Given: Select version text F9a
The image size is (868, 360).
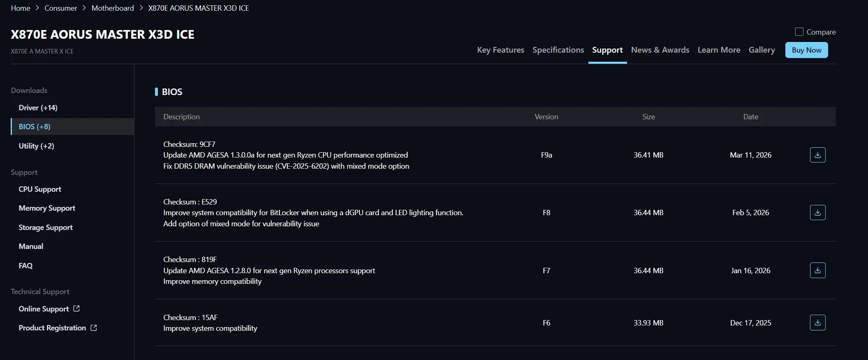Looking at the screenshot, I should coord(546,155).
